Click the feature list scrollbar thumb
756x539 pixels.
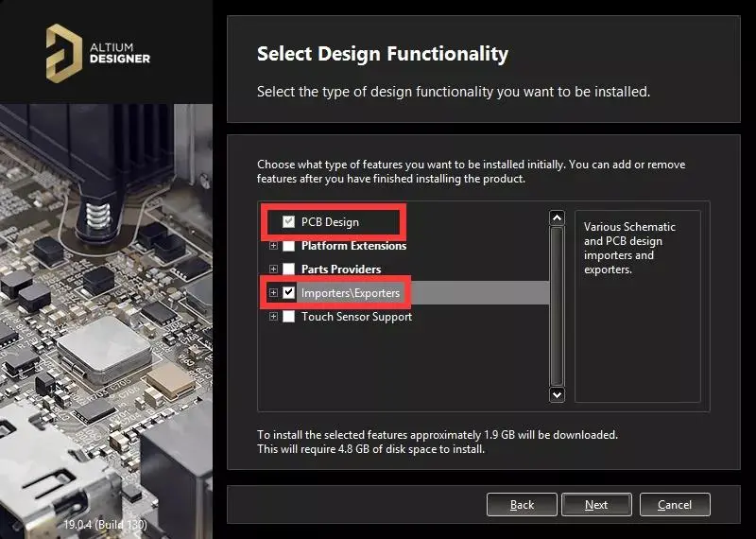tap(557, 306)
